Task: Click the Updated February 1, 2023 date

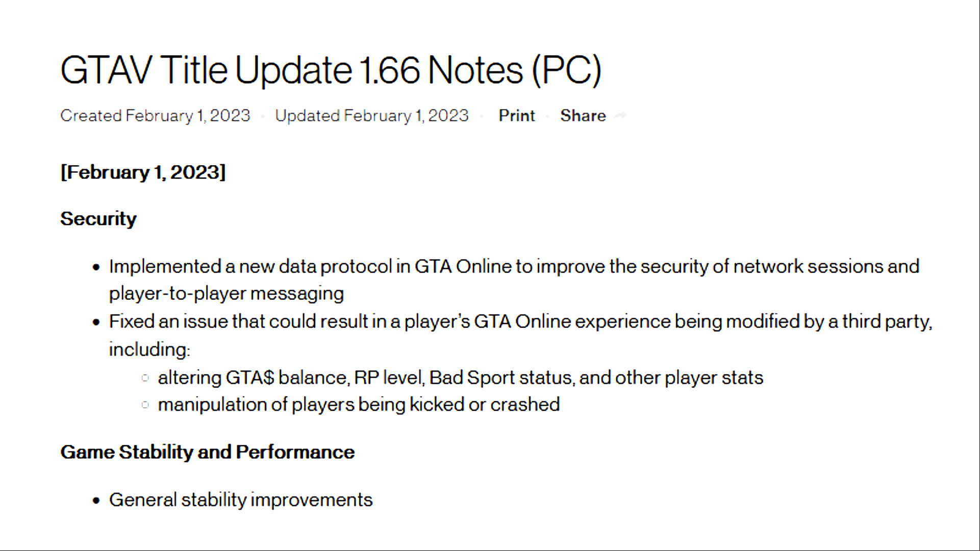Action: click(x=372, y=116)
